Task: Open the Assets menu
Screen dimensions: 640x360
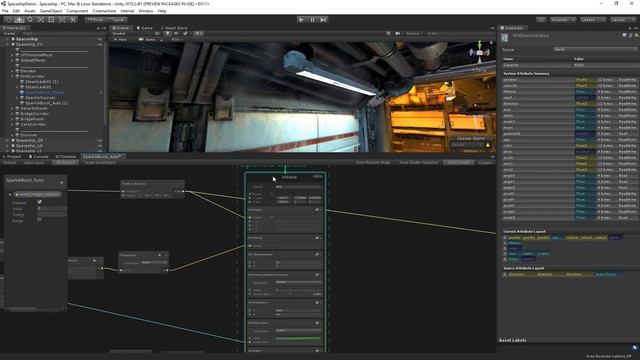Action: pyautogui.click(x=30, y=11)
